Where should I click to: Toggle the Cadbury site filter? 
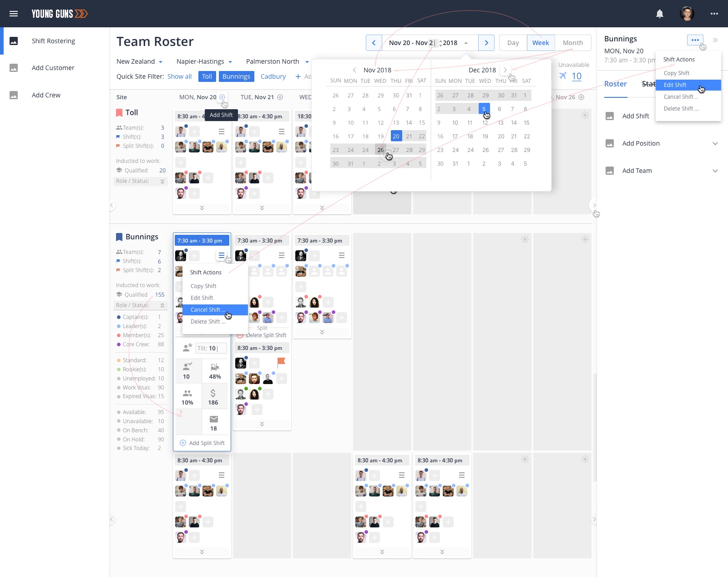coord(273,76)
